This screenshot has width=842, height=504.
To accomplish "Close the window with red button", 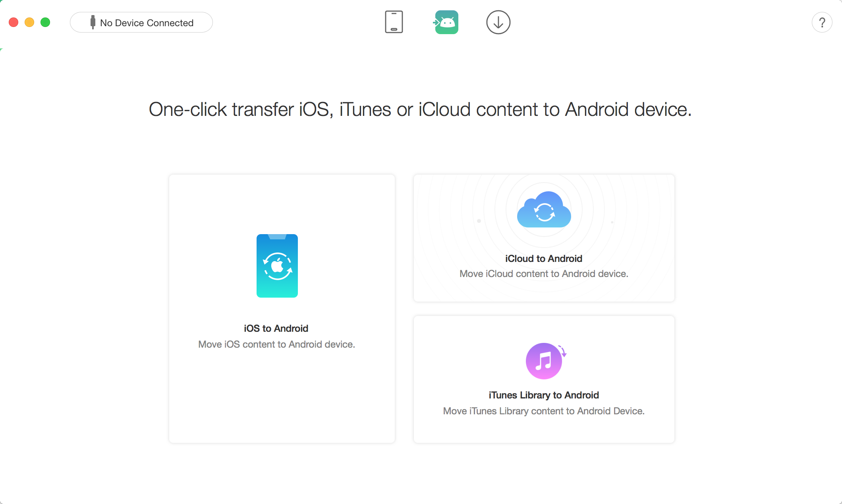I will pyautogui.click(x=14, y=22).
